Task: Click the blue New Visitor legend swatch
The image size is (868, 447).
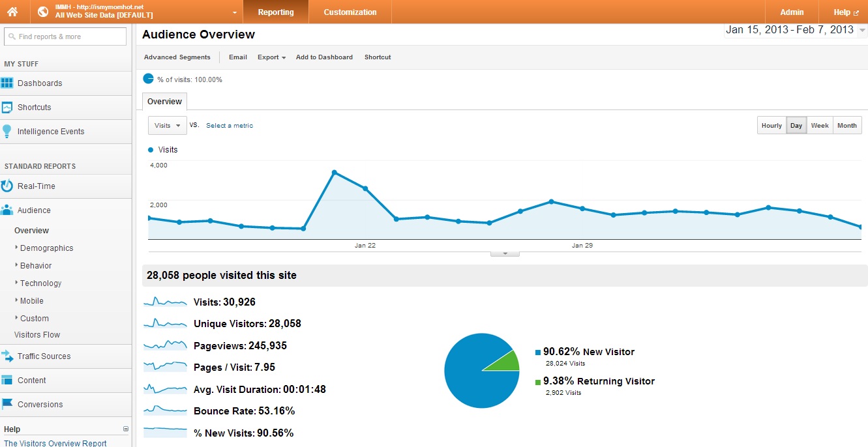Action: pos(538,353)
